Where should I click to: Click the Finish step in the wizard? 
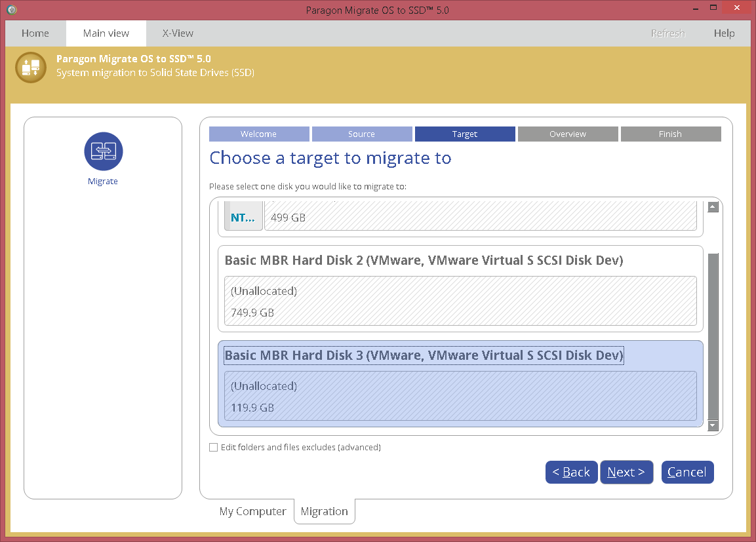coord(671,134)
